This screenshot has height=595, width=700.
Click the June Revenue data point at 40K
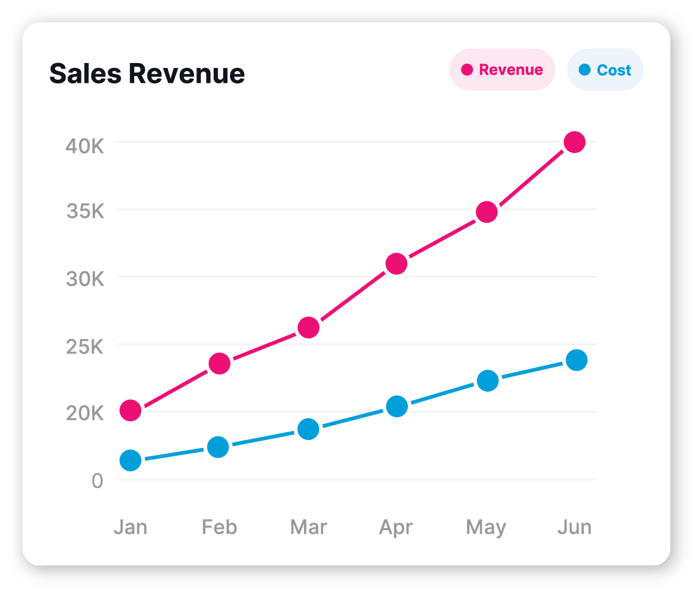coord(575,142)
